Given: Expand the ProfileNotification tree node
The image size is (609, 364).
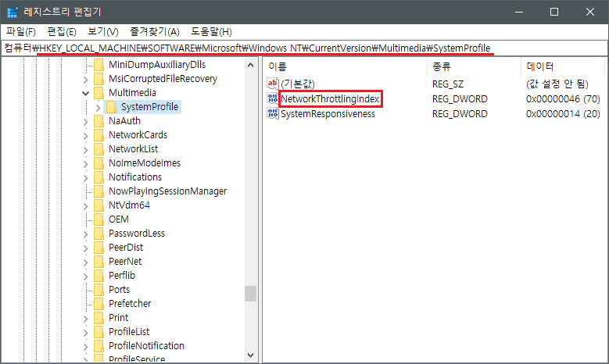Looking at the screenshot, I should (86, 347).
